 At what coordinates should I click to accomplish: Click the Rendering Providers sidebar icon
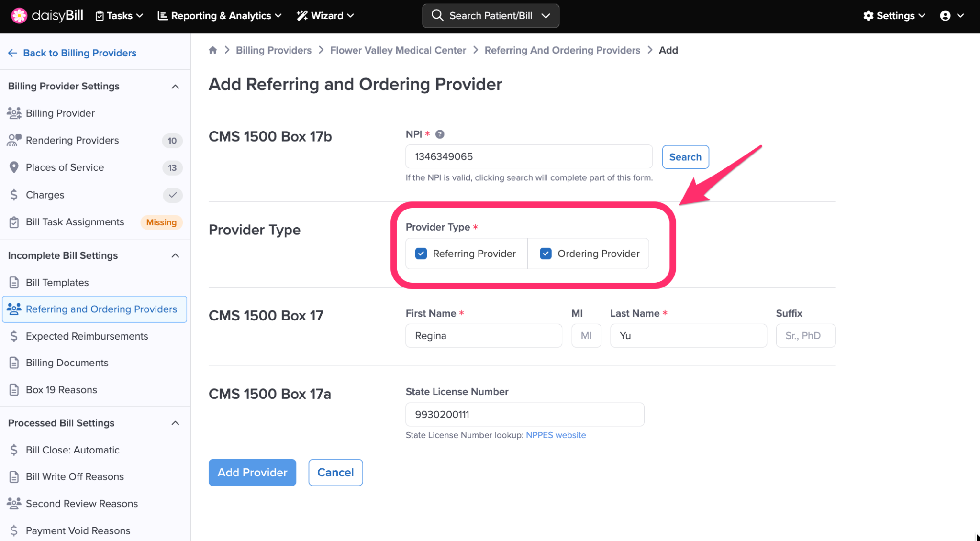pos(14,140)
